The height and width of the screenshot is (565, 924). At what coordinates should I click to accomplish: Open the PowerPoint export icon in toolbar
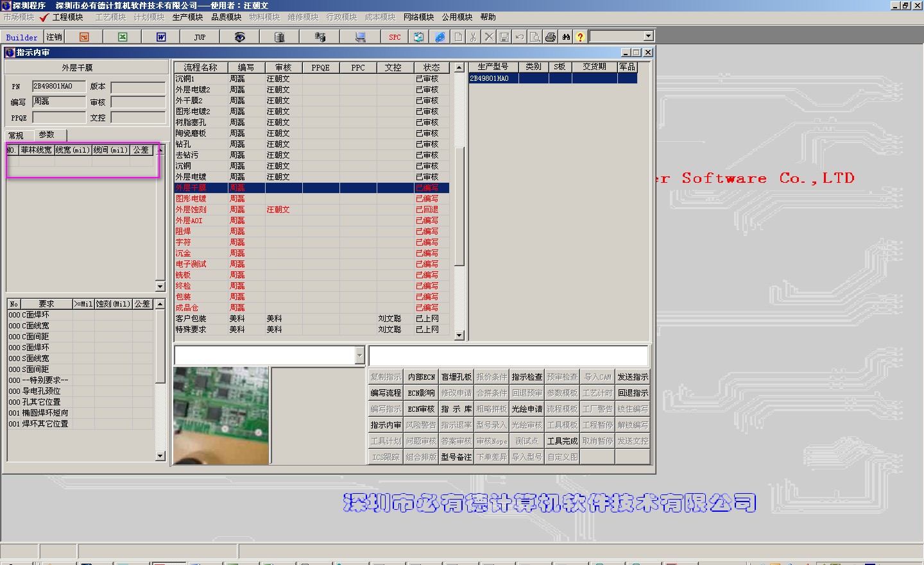point(84,37)
